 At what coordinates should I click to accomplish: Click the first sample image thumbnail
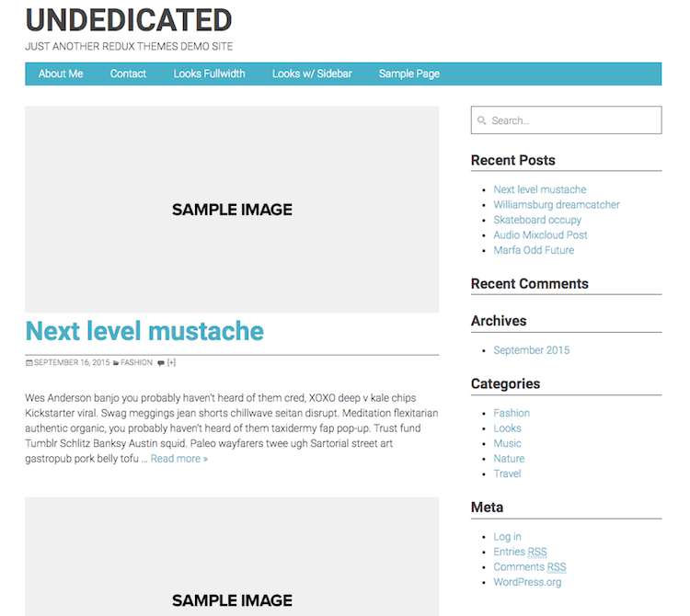click(x=232, y=210)
